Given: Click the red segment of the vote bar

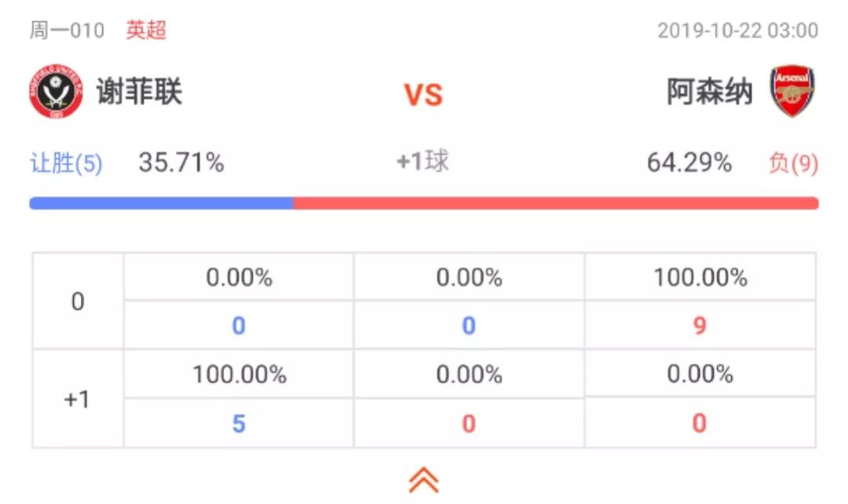Looking at the screenshot, I should tap(556, 203).
